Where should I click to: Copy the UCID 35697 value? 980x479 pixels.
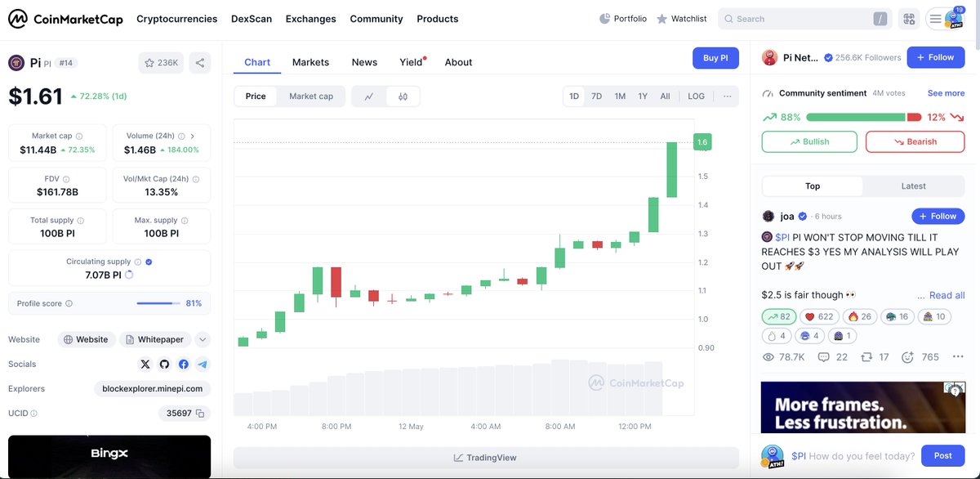[200, 414]
